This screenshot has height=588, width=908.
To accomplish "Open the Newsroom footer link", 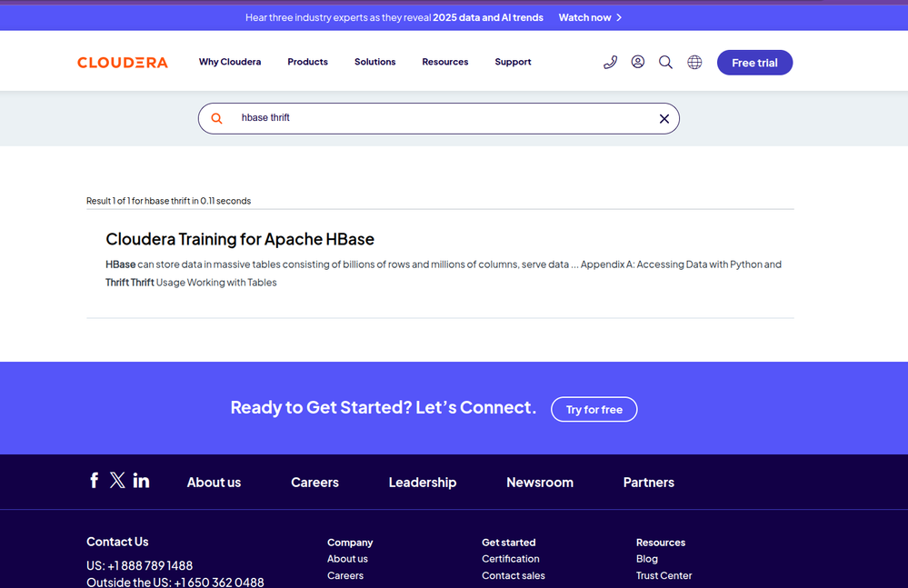I will click(x=540, y=482).
